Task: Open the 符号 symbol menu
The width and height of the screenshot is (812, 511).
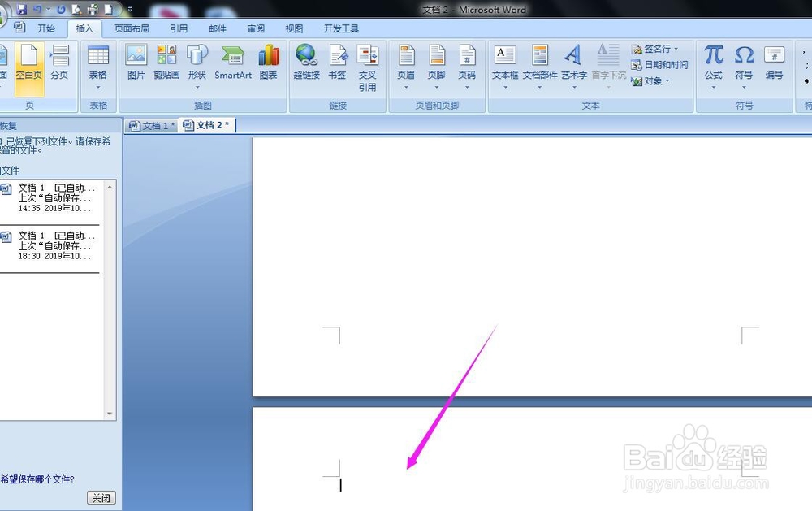Action: [744, 67]
